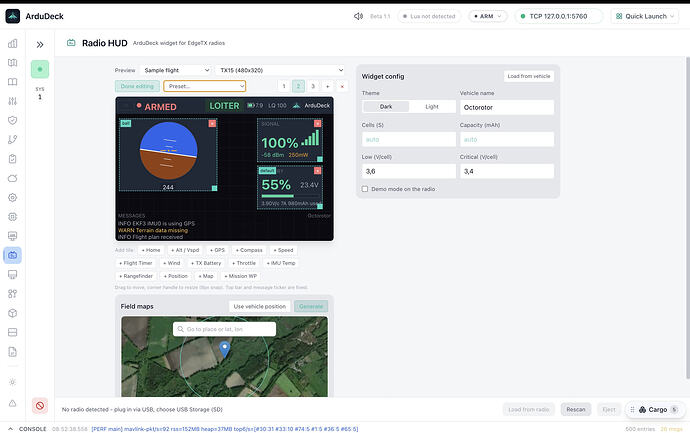
Task: Open the TX15 (480x320) radio dropdown
Action: pos(280,70)
